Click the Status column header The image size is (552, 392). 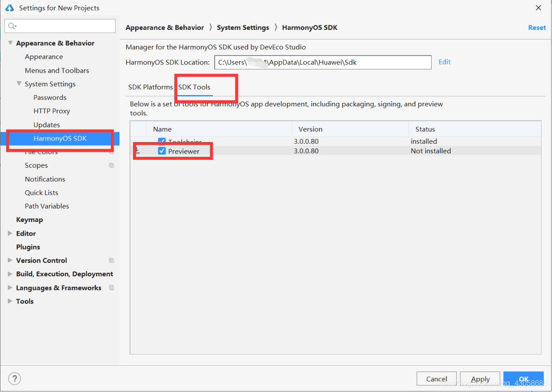pyautogui.click(x=475, y=129)
